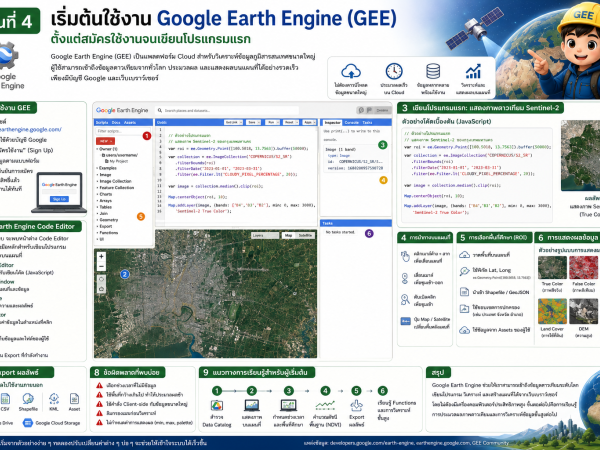Click the 'No tasks started.' text in the Tasks panel

[x=340, y=232]
